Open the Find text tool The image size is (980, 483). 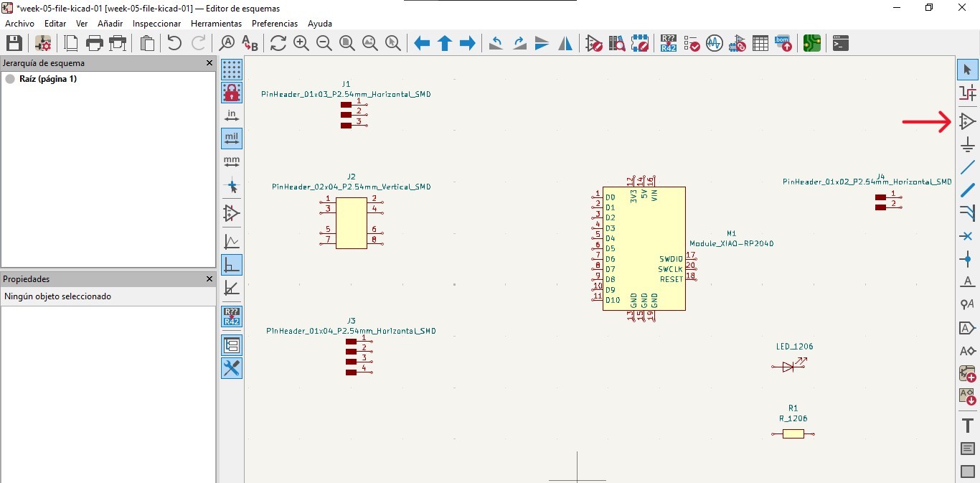click(x=227, y=43)
